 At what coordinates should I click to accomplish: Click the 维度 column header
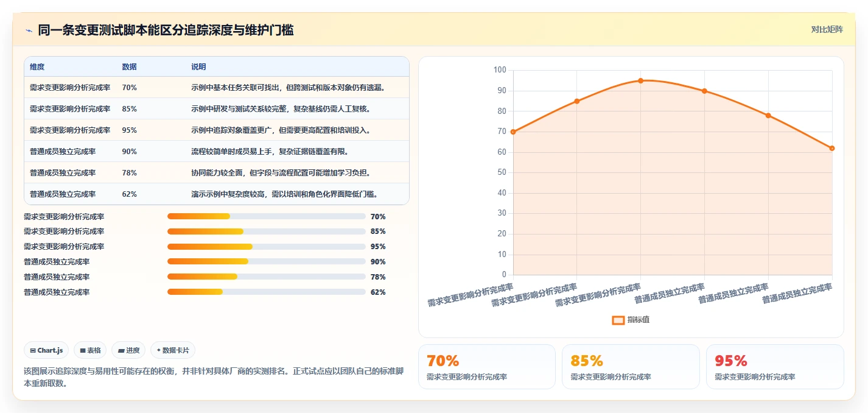(x=37, y=66)
